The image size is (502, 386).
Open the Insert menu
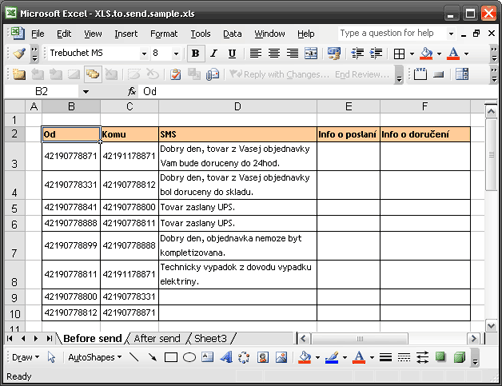[126, 34]
